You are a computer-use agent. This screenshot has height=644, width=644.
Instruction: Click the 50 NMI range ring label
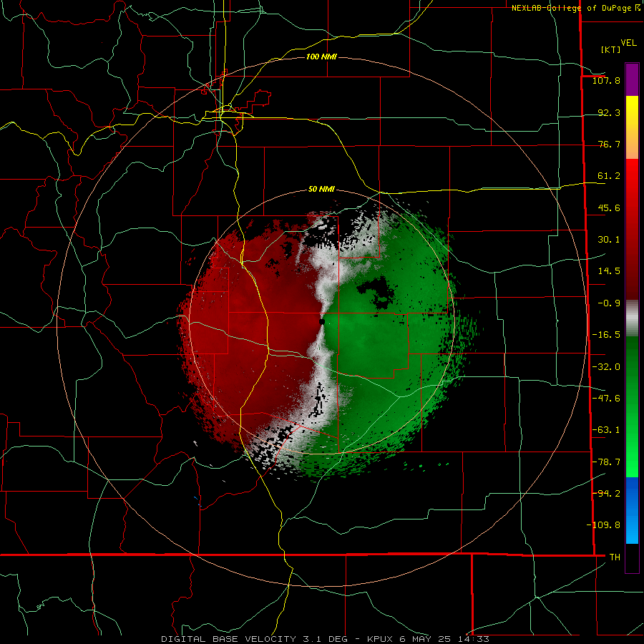(321, 190)
